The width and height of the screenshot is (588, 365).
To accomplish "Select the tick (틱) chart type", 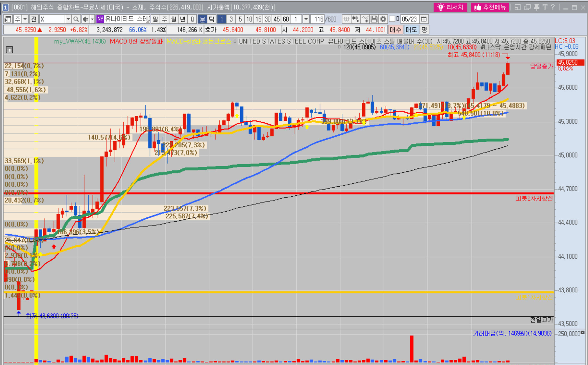I will tap(212, 19).
